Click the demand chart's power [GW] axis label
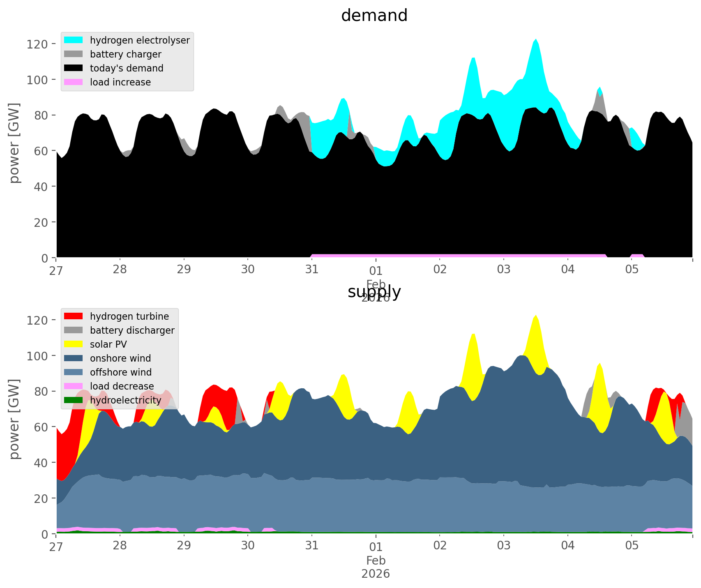The height and width of the screenshot is (588, 701). [x=14, y=143]
